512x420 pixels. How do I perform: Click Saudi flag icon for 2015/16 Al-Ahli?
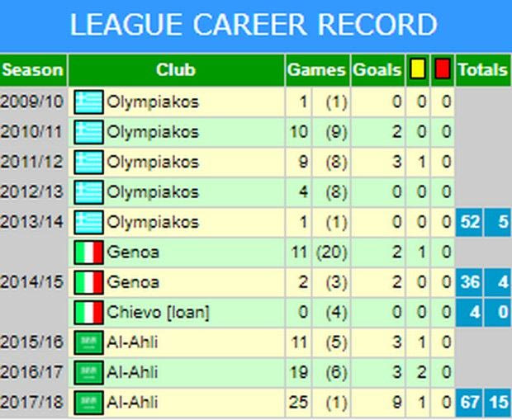pyautogui.click(x=88, y=343)
